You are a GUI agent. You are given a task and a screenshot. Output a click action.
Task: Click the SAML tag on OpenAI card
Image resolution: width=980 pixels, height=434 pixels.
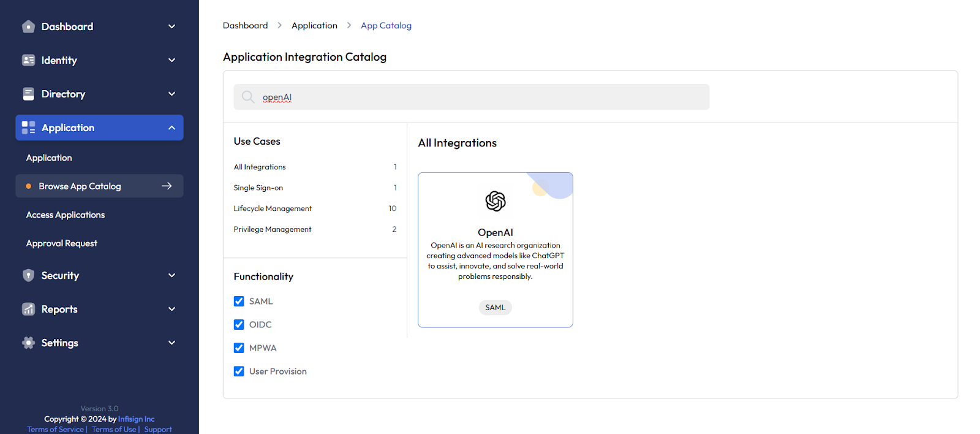point(496,307)
